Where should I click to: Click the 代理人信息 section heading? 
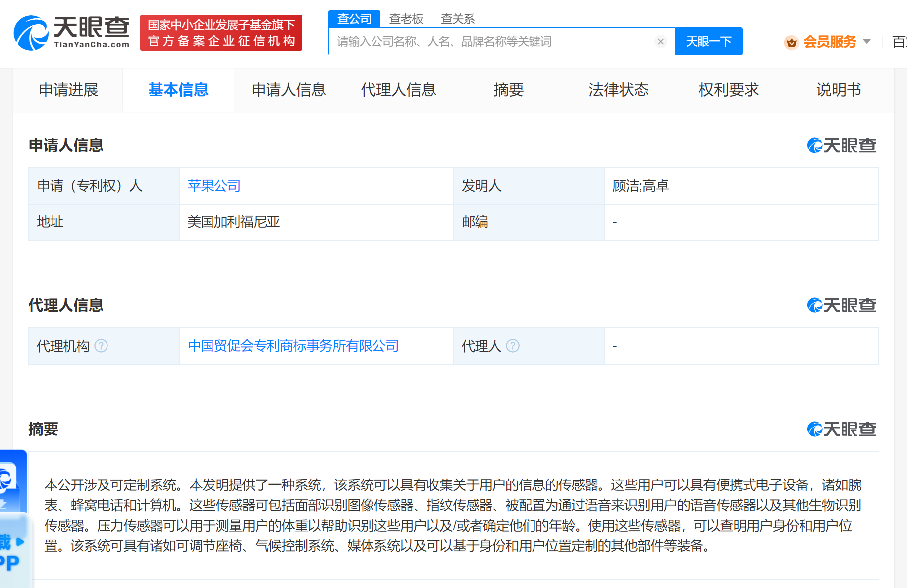(x=66, y=305)
